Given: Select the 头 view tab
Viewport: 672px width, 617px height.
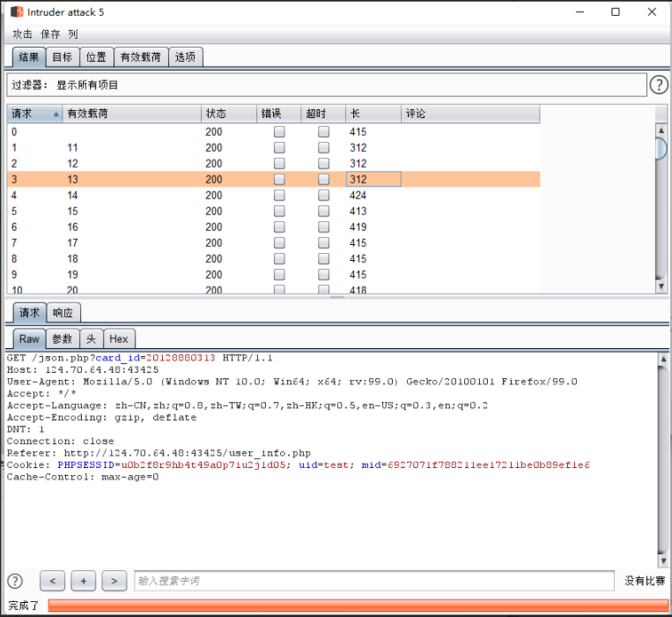Looking at the screenshot, I should point(92,339).
